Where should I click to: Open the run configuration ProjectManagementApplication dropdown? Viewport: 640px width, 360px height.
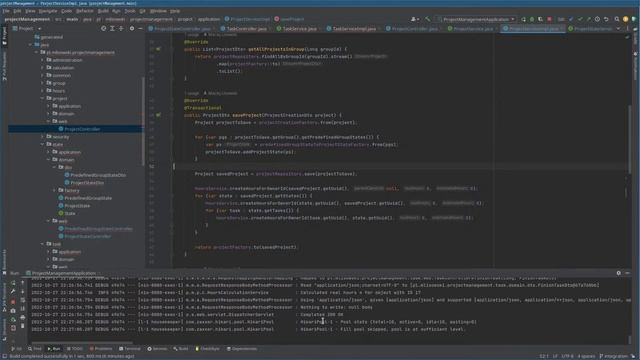tap(476, 19)
